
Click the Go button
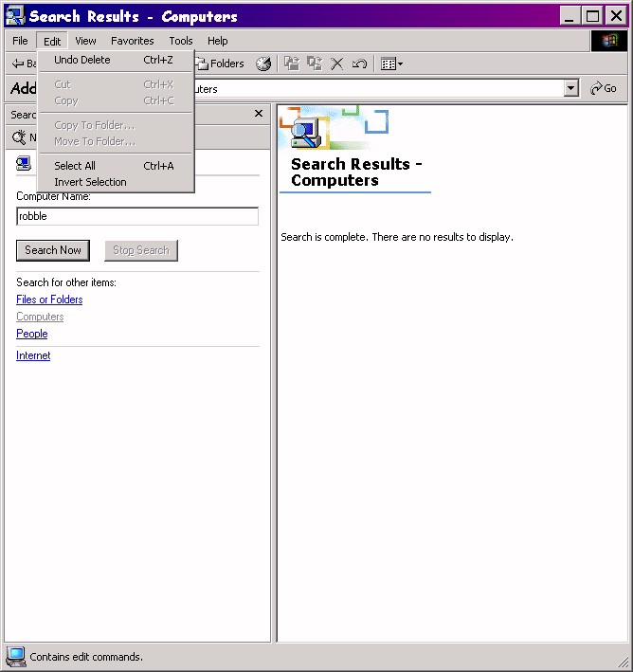(x=604, y=88)
